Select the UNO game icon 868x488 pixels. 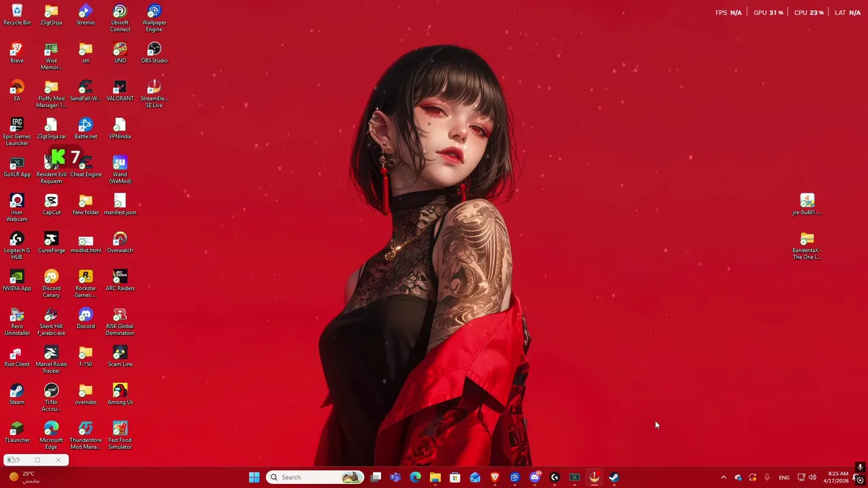pyautogui.click(x=120, y=53)
